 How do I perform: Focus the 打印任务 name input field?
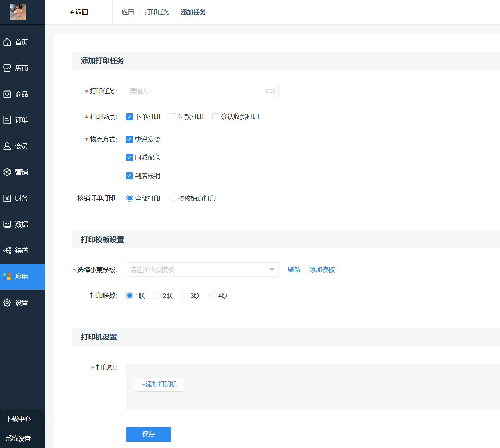196,91
